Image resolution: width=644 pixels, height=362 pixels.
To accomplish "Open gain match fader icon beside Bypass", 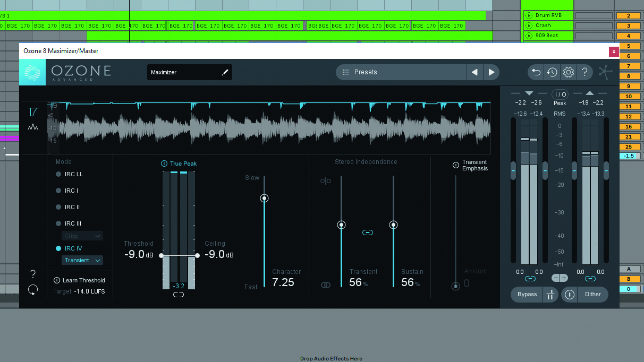I will click(550, 295).
